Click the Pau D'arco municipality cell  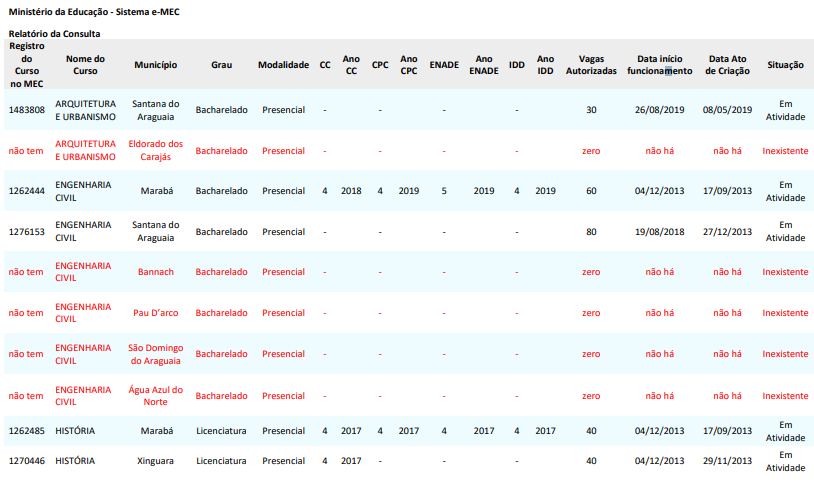[x=156, y=313]
